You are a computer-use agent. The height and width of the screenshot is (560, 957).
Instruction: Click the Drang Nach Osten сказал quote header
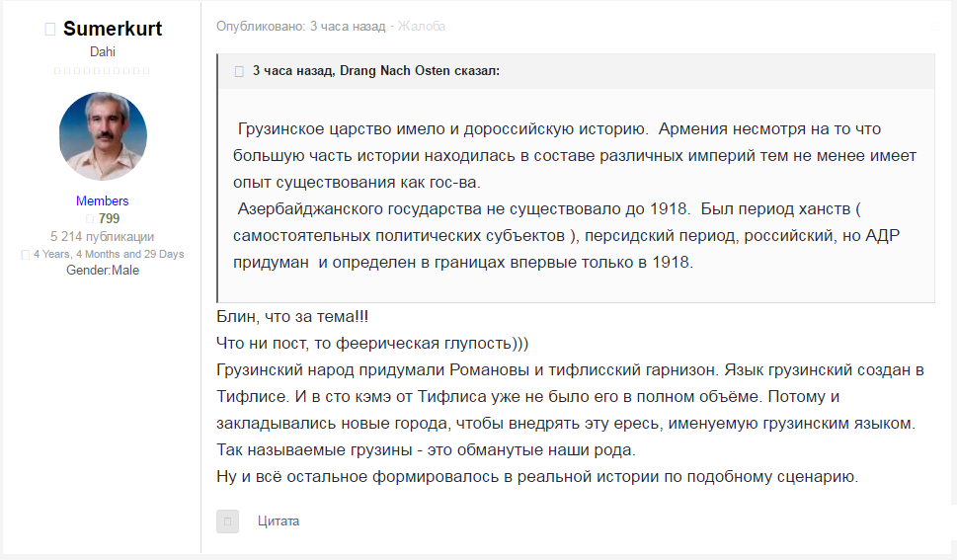point(375,71)
